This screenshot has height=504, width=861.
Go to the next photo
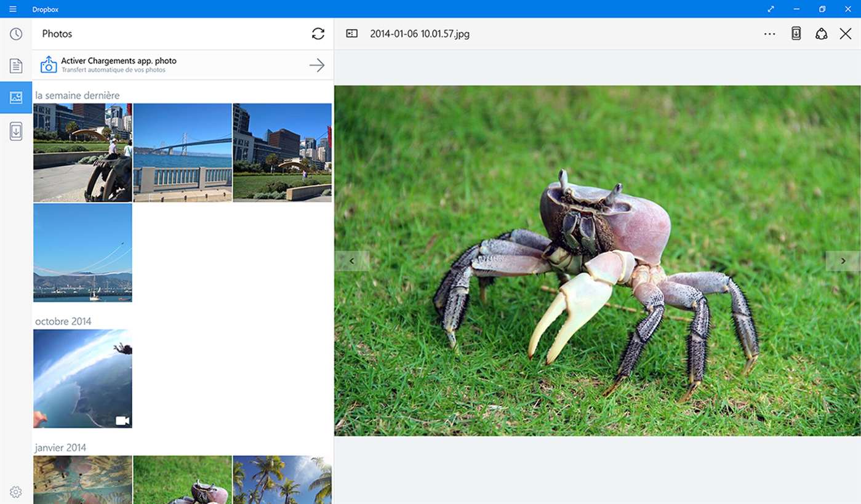[x=843, y=261]
